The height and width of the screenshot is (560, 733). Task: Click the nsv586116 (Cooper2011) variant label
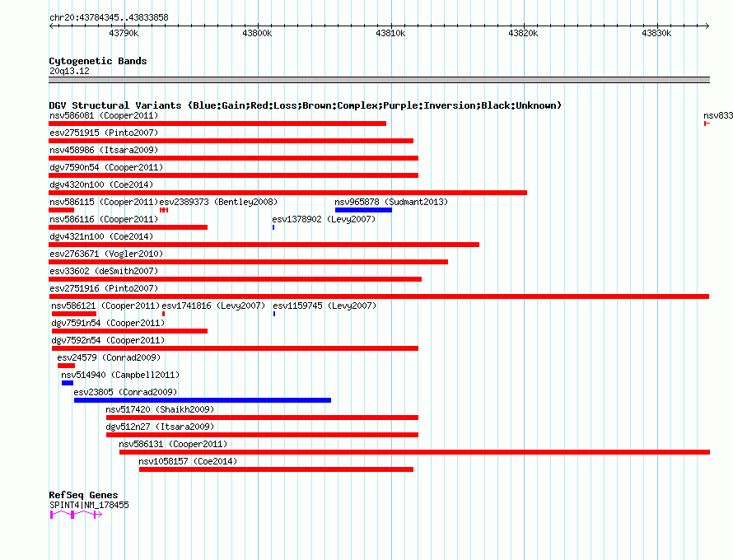[x=104, y=219]
